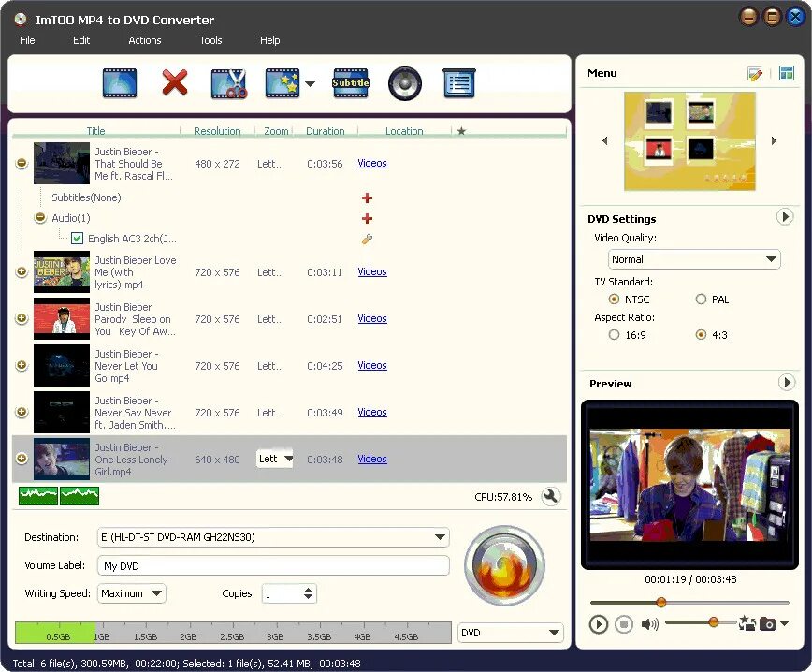Click the flame Burn button
Viewport: 812px width, 672px height.
[x=504, y=565]
